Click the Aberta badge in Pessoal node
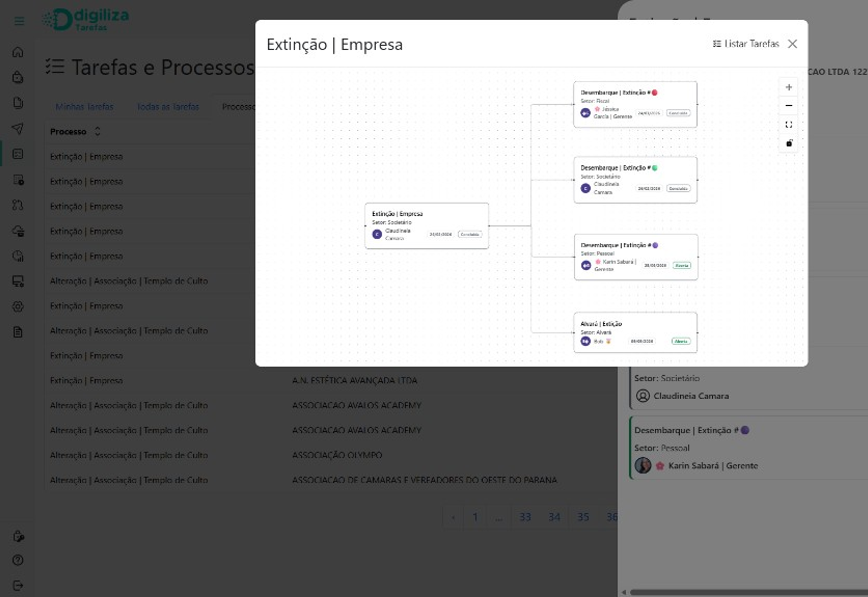This screenshot has height=597, width=868. 682,265
